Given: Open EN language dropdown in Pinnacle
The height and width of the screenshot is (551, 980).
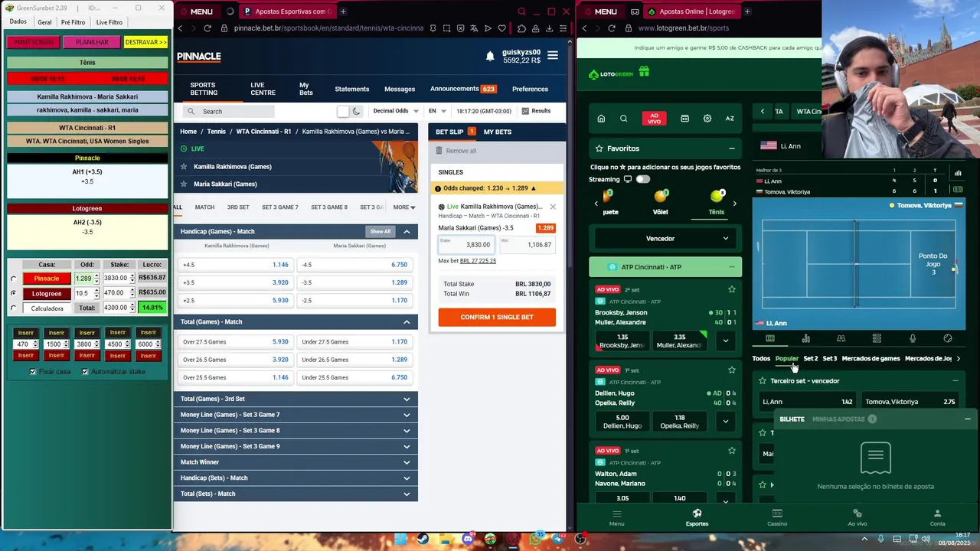Looking at the screenshot, I should point(437,111).
